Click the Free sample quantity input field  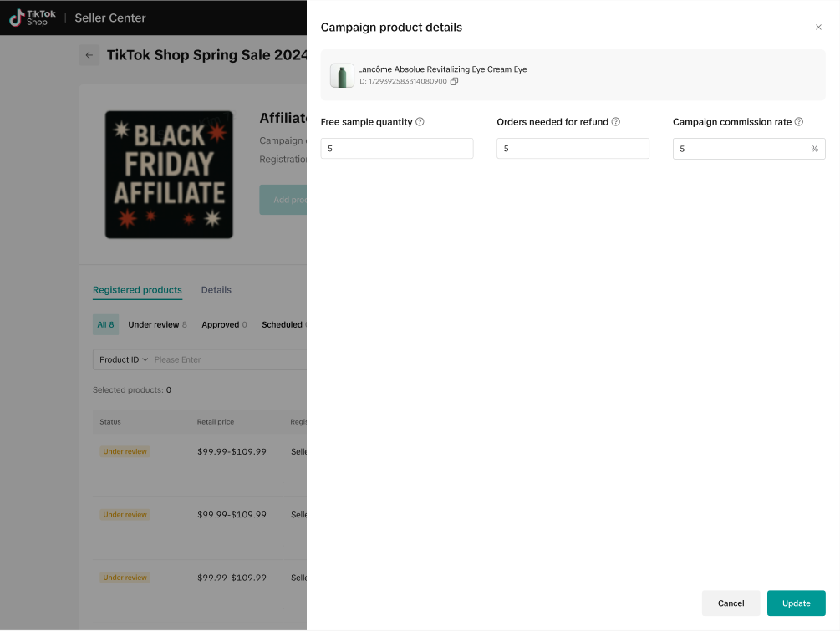[x=397, y=149]
